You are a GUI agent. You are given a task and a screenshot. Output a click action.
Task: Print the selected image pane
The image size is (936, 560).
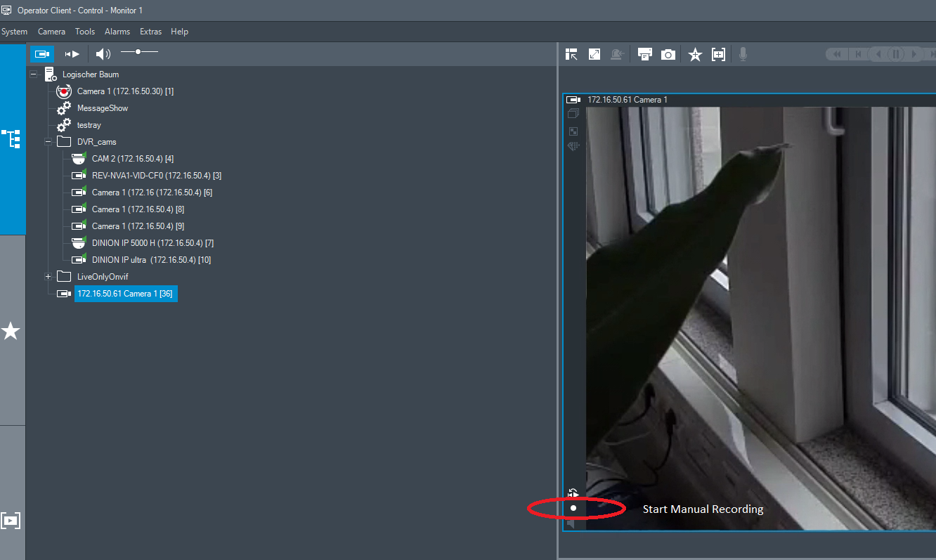pos(645,54)
